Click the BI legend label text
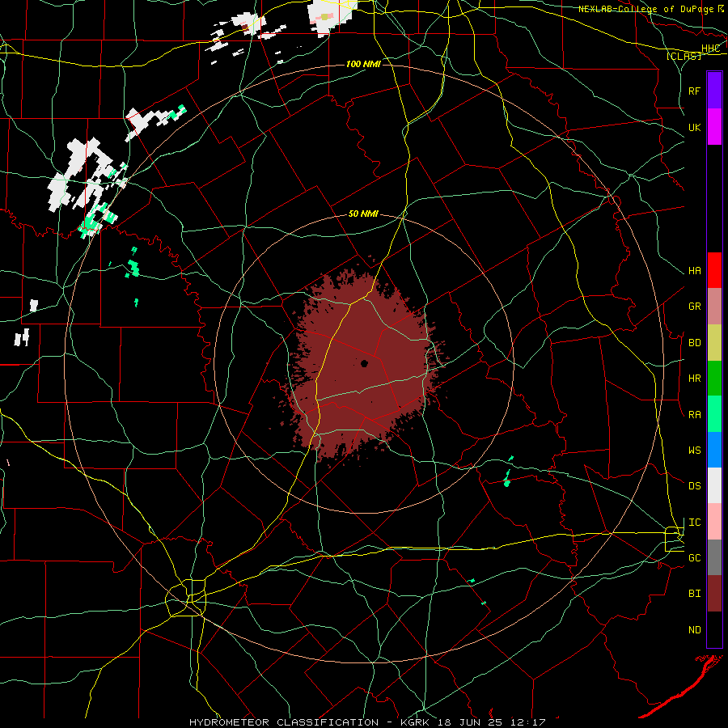 click(x=695, y=594)
